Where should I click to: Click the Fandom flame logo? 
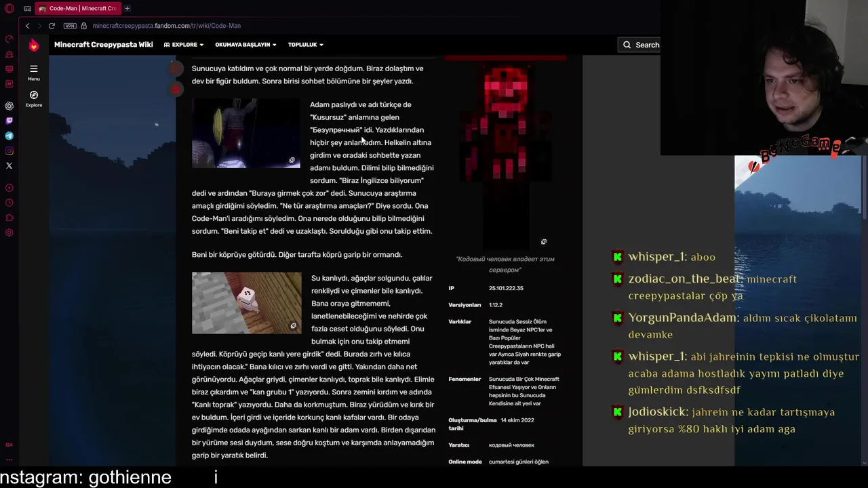point(33,45)
